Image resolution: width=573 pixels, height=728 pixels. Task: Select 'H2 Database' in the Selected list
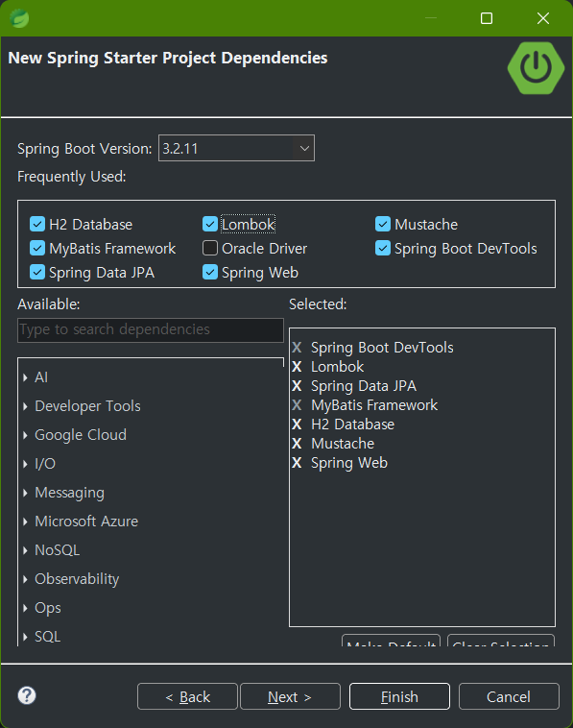(352, 425)
